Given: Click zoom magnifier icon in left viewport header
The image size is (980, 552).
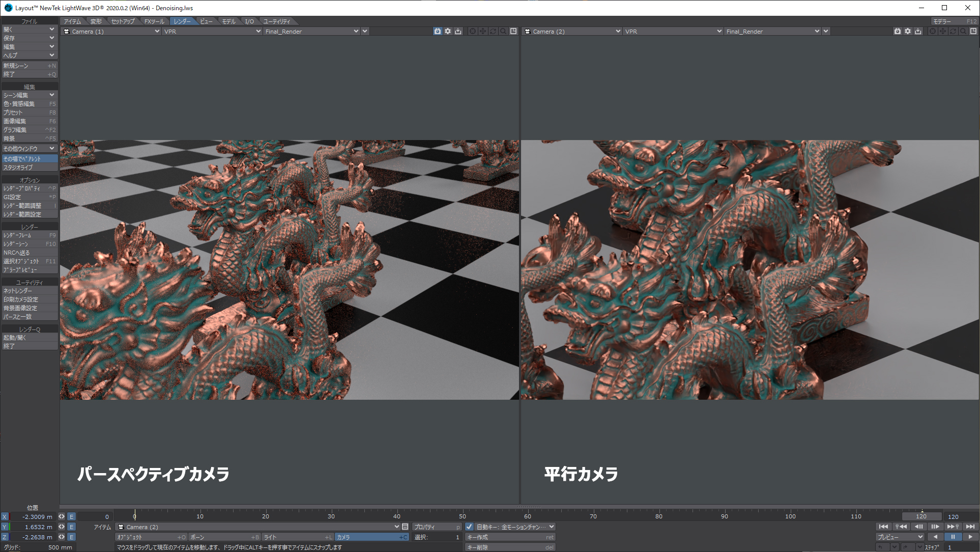Looking at the screenshot, I should tap(503, 31).
